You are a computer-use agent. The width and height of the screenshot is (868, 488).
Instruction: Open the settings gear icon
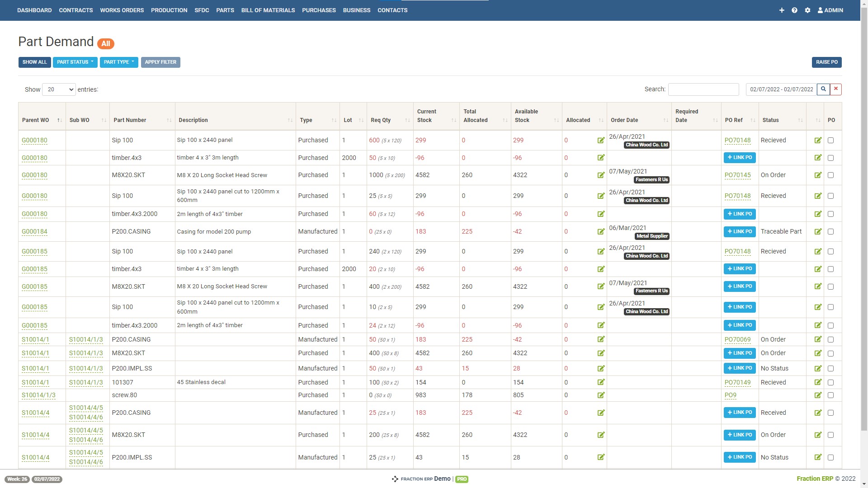pyautogui.click(x=808, y=10)
